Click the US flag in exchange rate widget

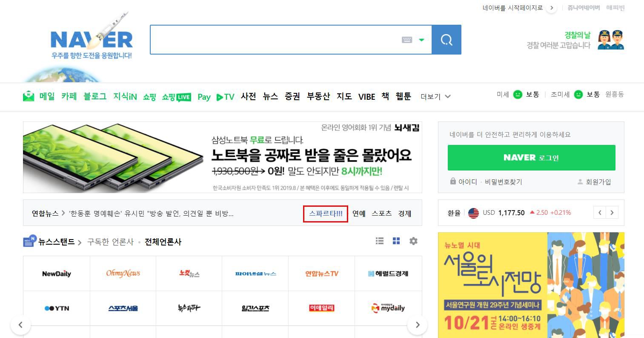473,213
